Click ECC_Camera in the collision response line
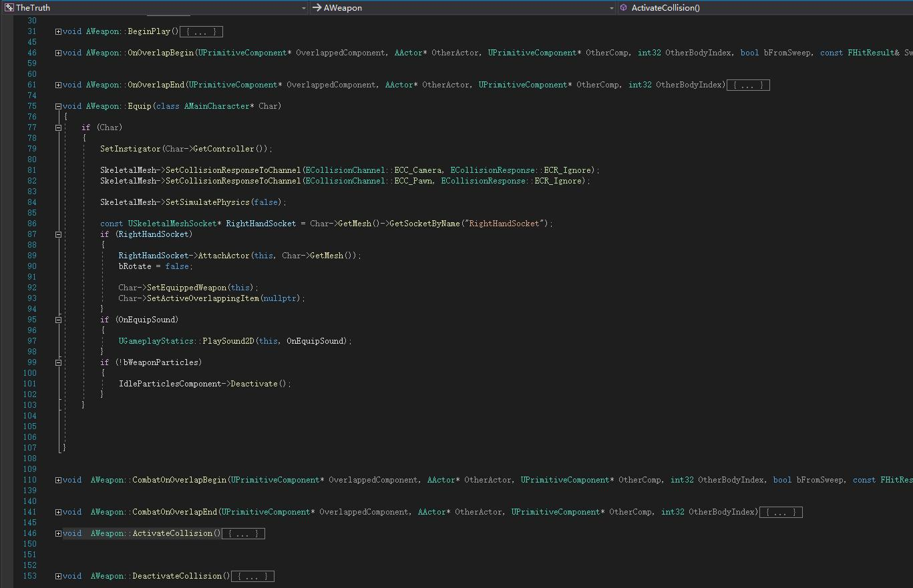This screenshot has height=588, width=913. tap(418, 170)
